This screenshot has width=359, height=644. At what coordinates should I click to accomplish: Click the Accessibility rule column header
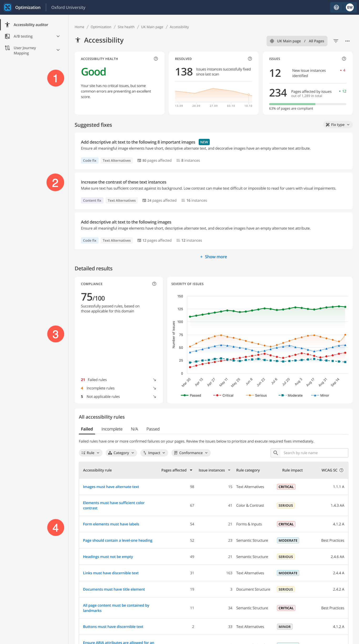(98, 470)
